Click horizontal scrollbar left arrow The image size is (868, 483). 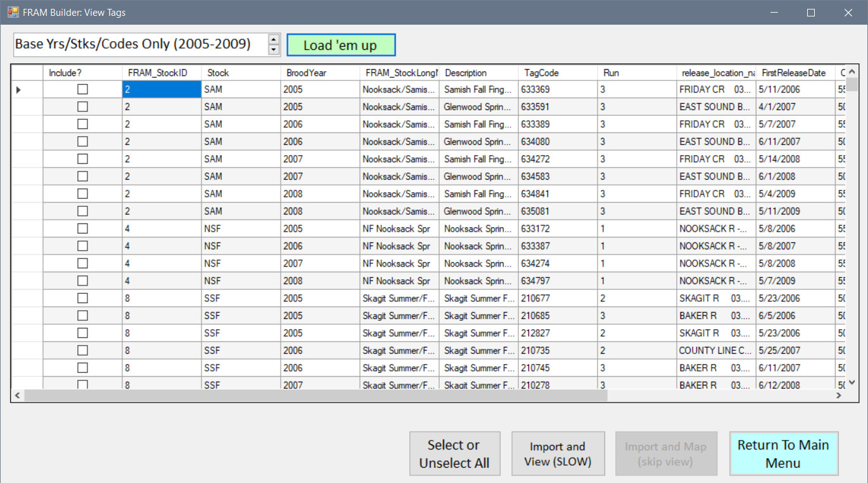pos(18,396)
